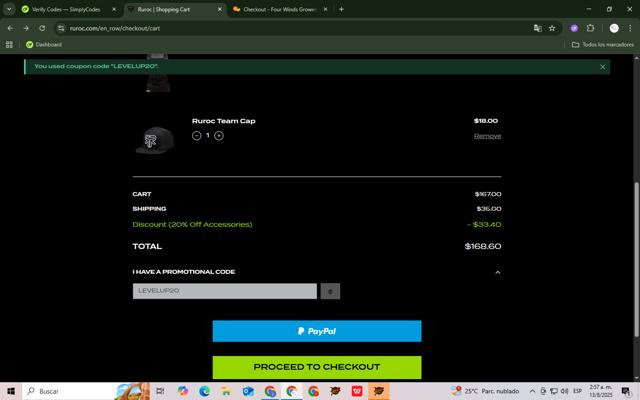Select the ruroc.com URL in address bar
Screen dimensions: 640x400
(x=115, y=28)
